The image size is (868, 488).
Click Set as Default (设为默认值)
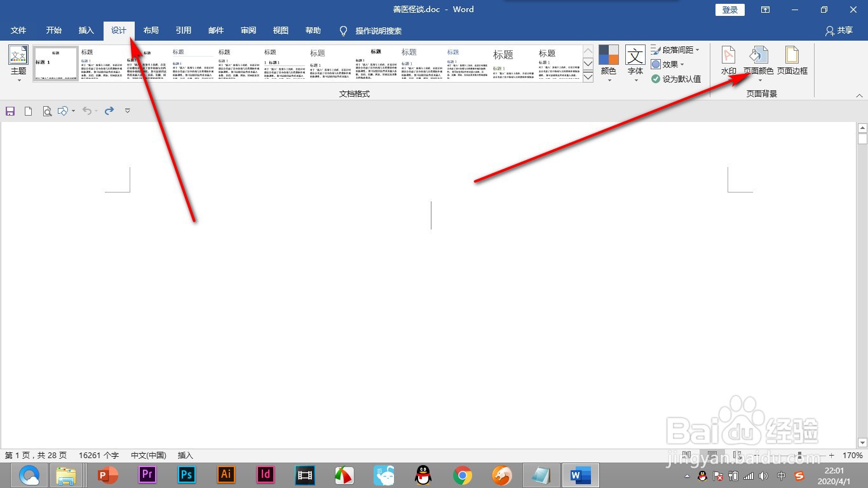tap(676, 79)
